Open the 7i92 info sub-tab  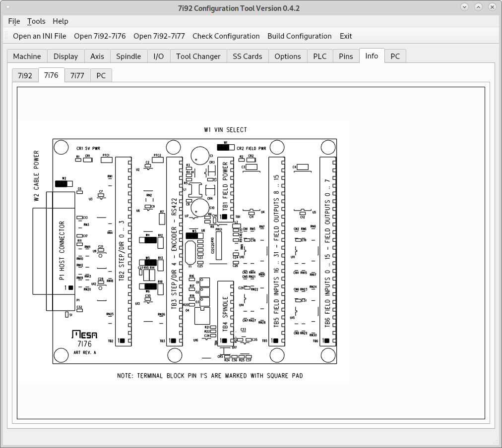[x=25, y=75]
